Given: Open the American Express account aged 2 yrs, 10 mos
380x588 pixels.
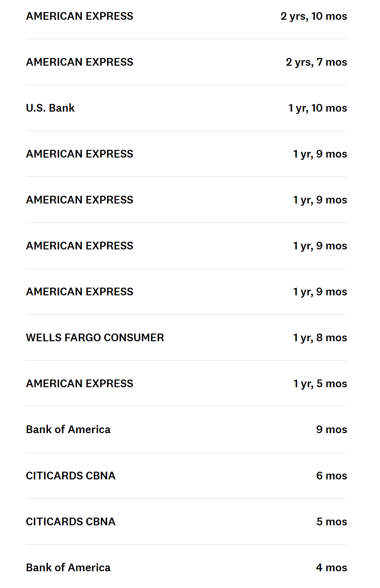Looking at the screenshot, I should click(x=80, y=16).
